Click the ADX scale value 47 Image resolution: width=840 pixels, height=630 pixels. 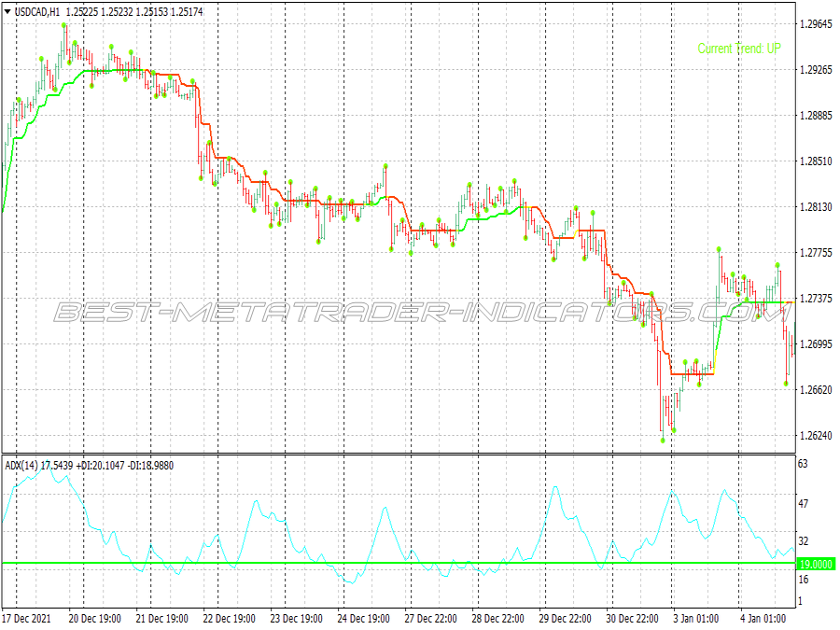tap(803, 504)
